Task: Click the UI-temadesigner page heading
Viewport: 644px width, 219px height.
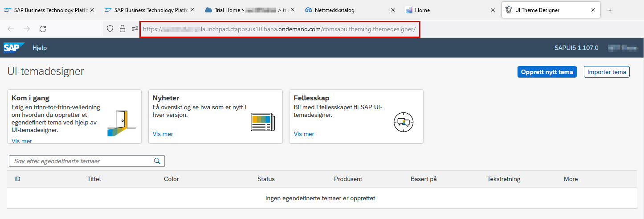Action: [x=45, y=71]
